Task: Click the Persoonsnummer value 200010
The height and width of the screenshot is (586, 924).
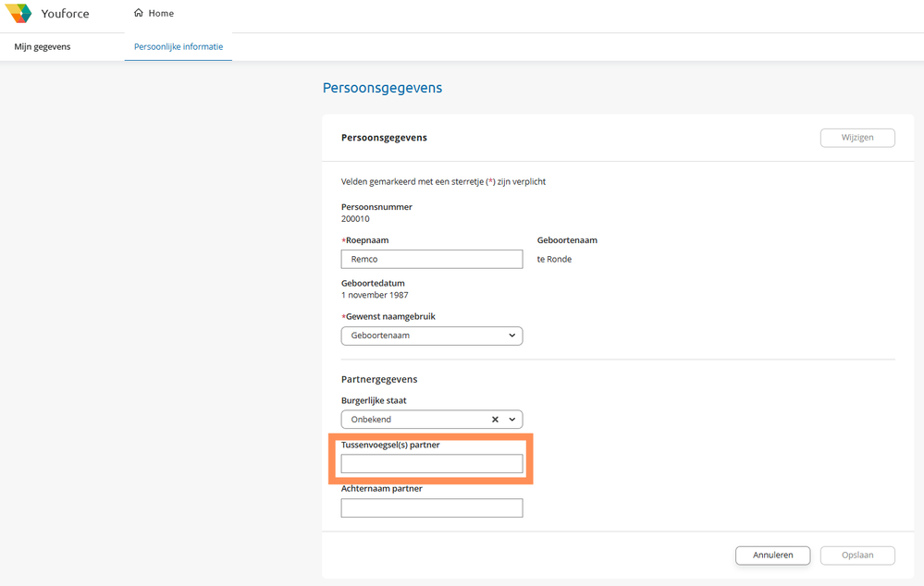Action: (x=355, y=220)
